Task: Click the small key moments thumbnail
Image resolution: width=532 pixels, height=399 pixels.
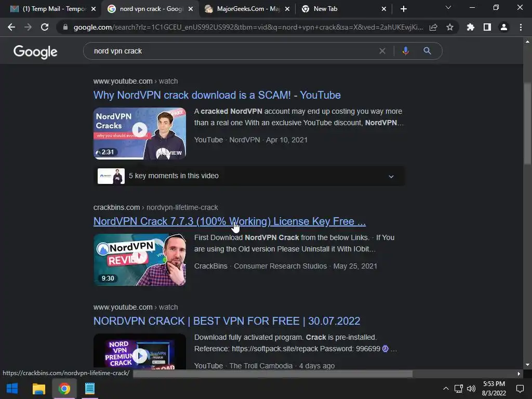Action: point(111,176)
